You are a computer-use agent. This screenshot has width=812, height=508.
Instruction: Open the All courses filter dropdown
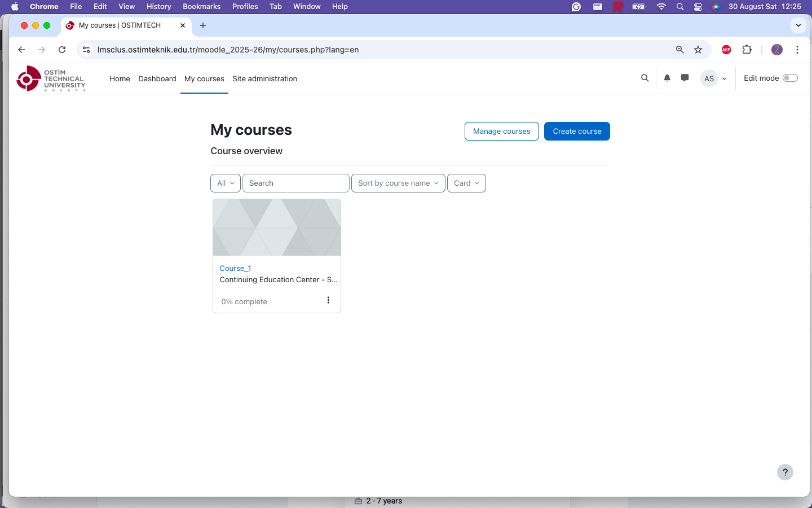(225, 183)
